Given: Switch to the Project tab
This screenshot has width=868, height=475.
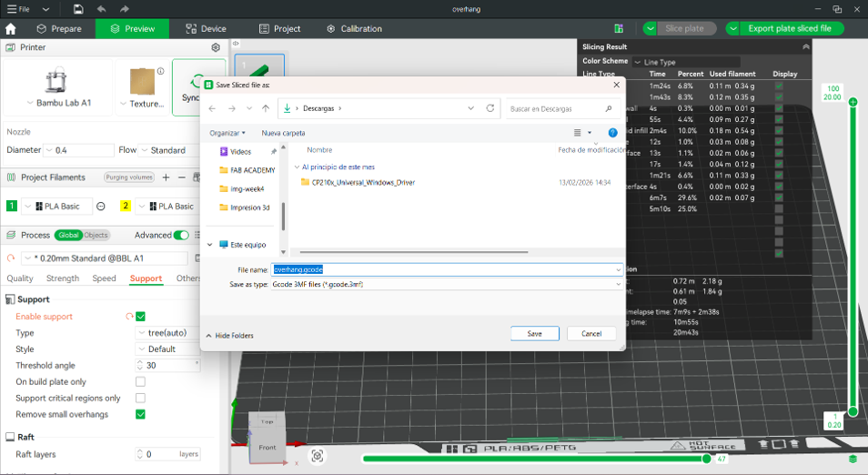Looking at the screenshot, I should click(x=280, y=29).
